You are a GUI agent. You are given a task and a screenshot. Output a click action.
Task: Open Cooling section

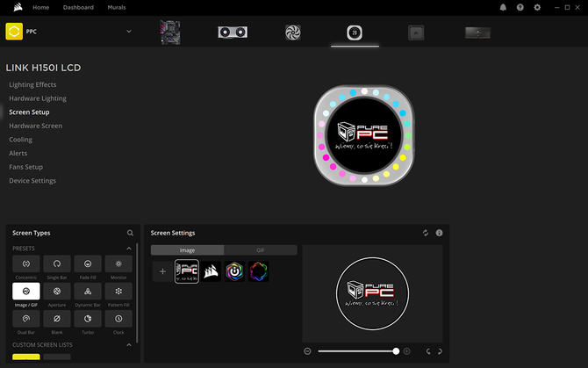pyautogui.click(x=21, y=140)
